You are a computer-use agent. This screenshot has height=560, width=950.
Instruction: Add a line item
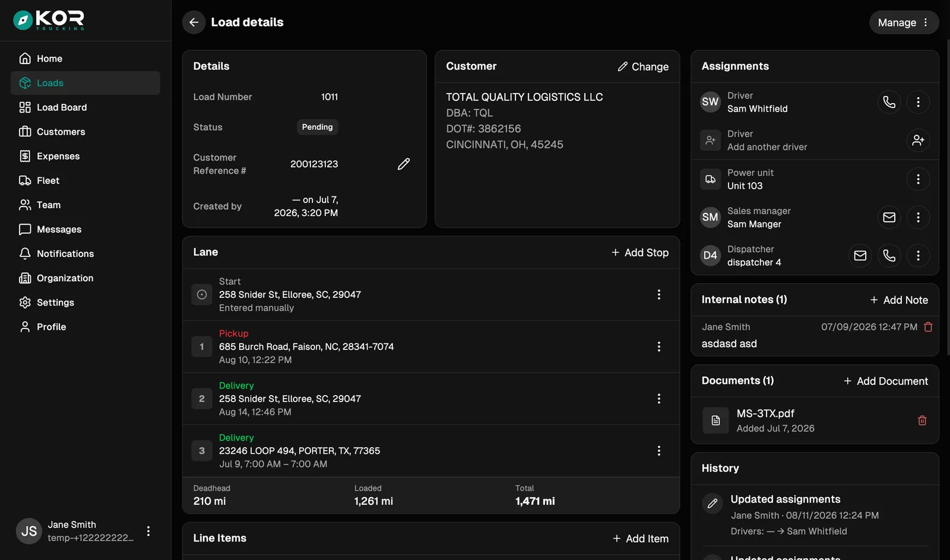641,539
